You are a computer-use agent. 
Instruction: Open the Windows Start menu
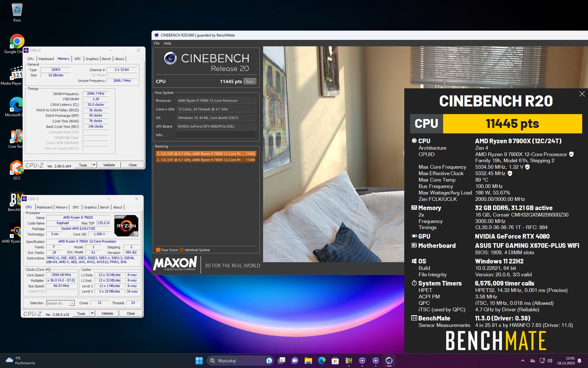tap(199, 361)
